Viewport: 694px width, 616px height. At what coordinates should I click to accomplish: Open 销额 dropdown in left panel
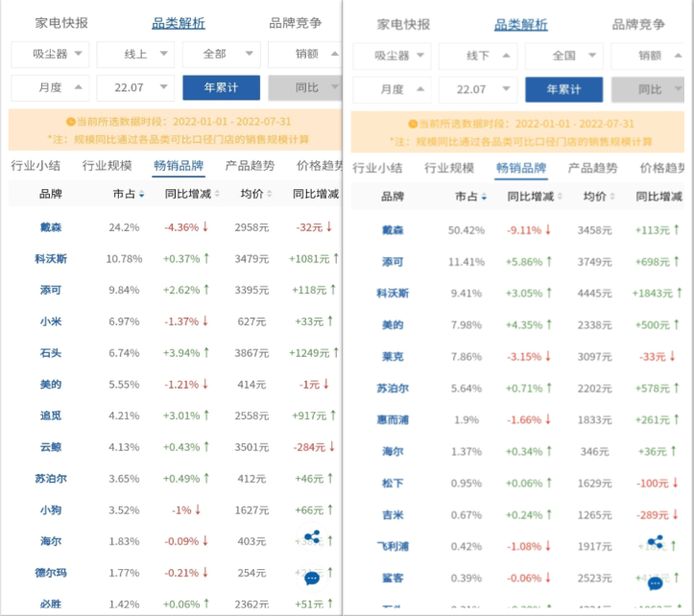[x=305, y=54]
